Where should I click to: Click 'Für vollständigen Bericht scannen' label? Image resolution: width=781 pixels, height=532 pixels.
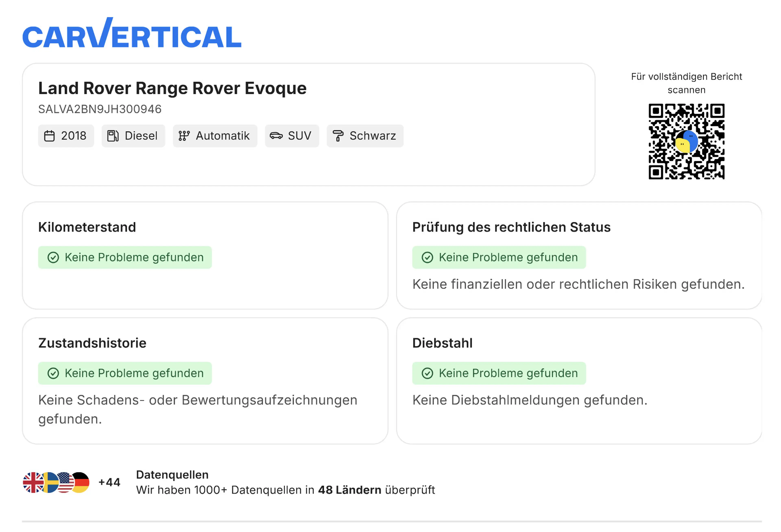click(686, 83)
